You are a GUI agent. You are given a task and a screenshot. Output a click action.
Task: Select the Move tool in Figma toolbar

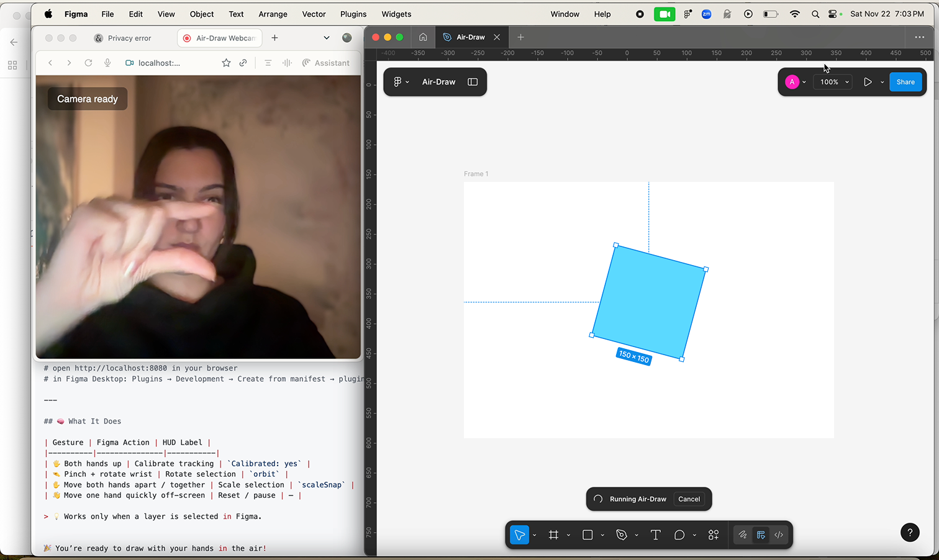pyautogui.click(x=520, y=535)
